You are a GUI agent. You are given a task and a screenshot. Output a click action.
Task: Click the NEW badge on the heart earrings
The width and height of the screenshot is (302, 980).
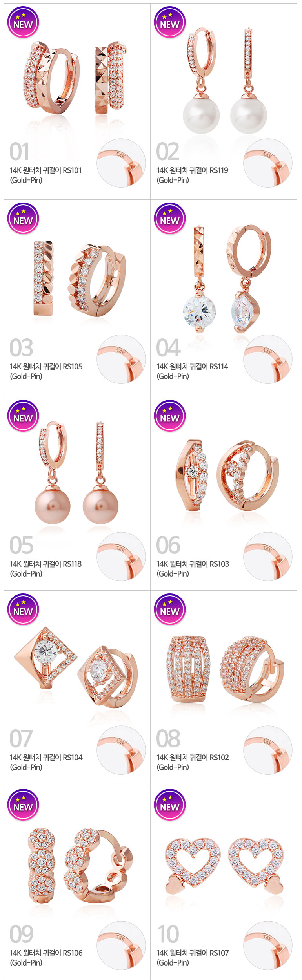pos(170,805)
